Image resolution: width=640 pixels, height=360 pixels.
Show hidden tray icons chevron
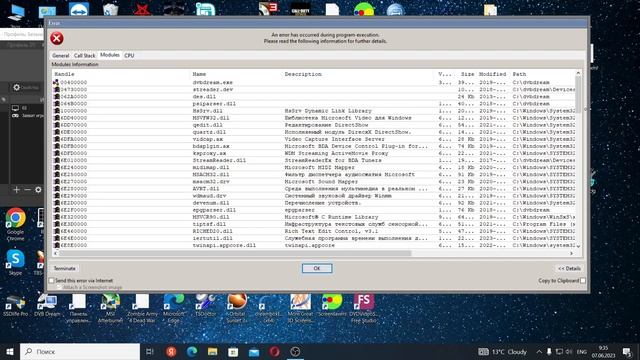click(x=539, y=351)
